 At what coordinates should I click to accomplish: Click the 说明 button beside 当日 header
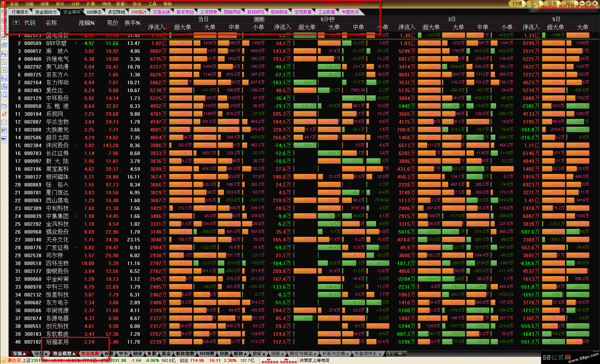click(259, 19)
